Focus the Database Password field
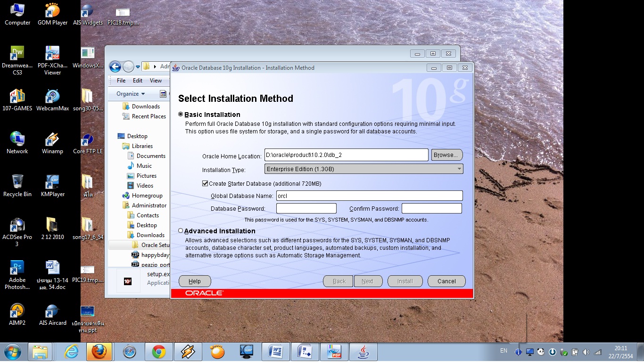Screen dimensions: 644x362 (x=306, y=208)
